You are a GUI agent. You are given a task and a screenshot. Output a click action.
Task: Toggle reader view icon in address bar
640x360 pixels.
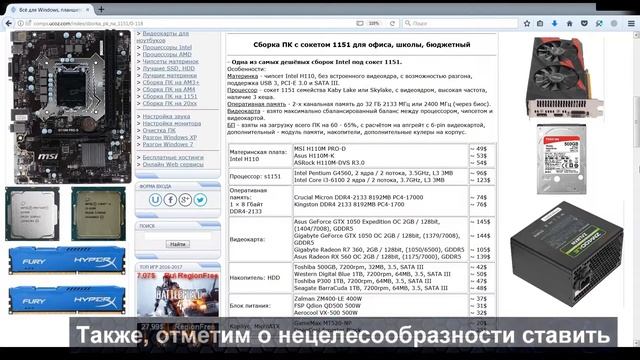click(360, 24)
